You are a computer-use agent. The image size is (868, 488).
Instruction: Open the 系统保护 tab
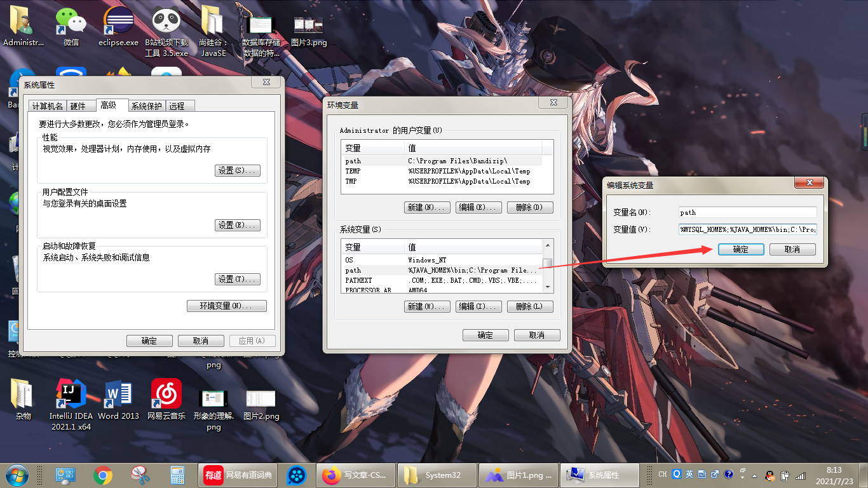[x=147, y=106]
